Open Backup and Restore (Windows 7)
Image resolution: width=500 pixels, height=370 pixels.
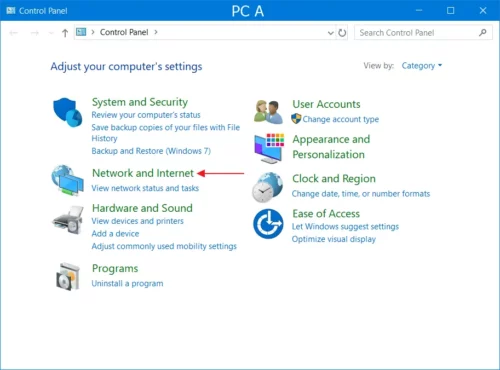tap(151, 151)
